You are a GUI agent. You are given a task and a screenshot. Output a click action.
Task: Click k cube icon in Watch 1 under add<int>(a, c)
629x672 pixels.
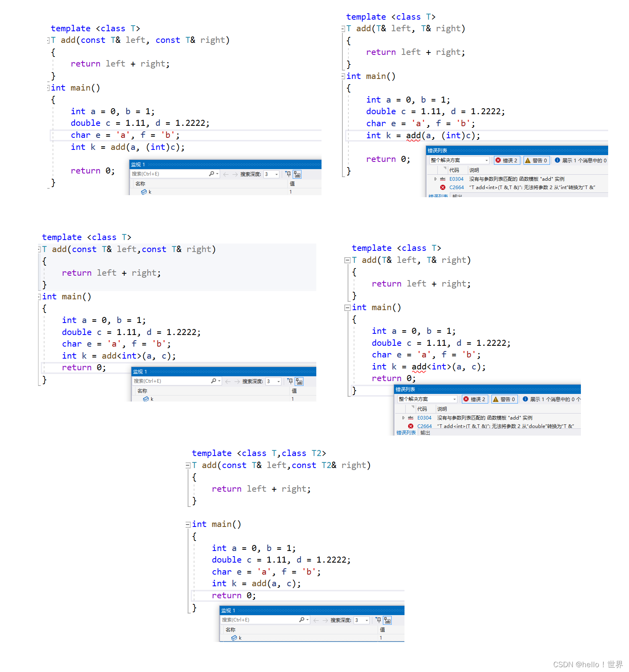[146, 399]
